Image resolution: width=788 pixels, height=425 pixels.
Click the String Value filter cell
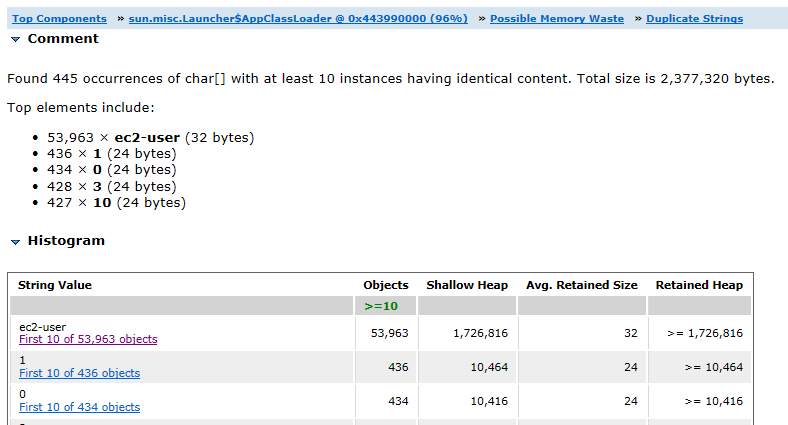click(181, 306)
